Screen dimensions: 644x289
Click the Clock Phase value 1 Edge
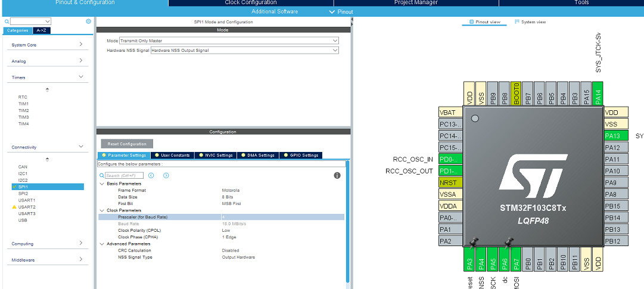coord(229,237)
